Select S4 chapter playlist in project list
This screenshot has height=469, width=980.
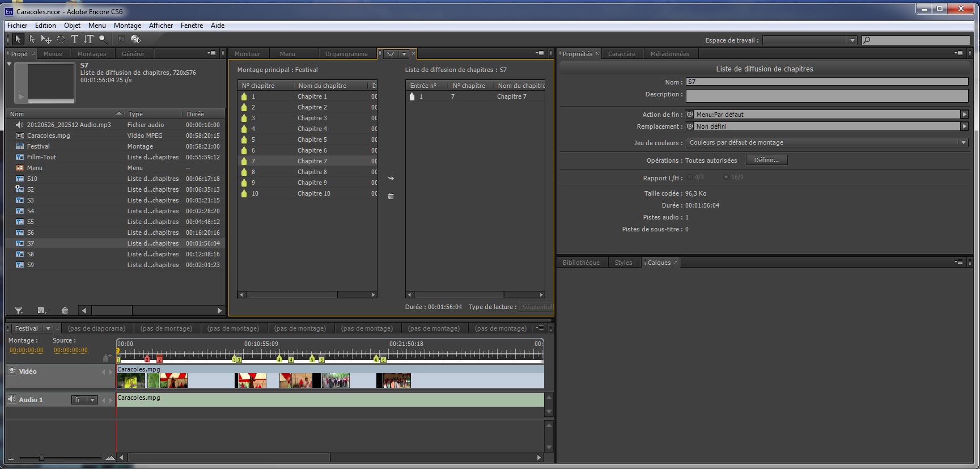31,211
